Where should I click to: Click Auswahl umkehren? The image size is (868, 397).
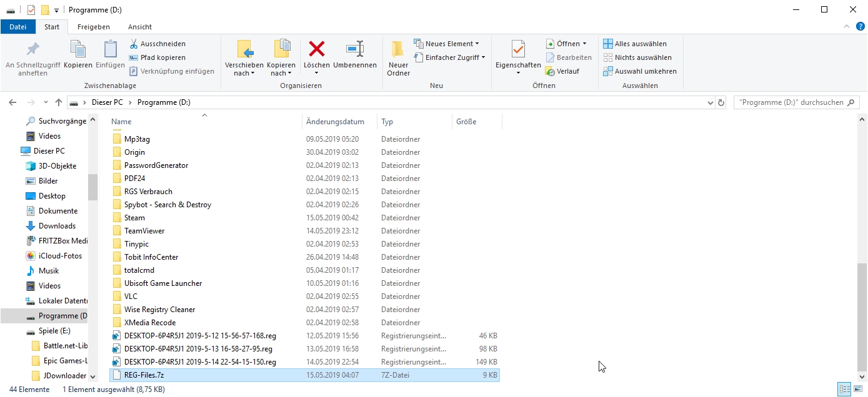640,71
